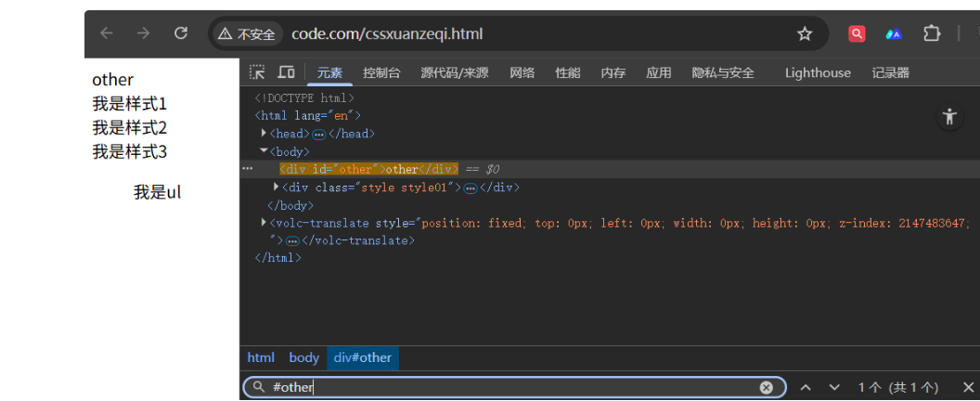Expand the head element node

coord(264,134)
